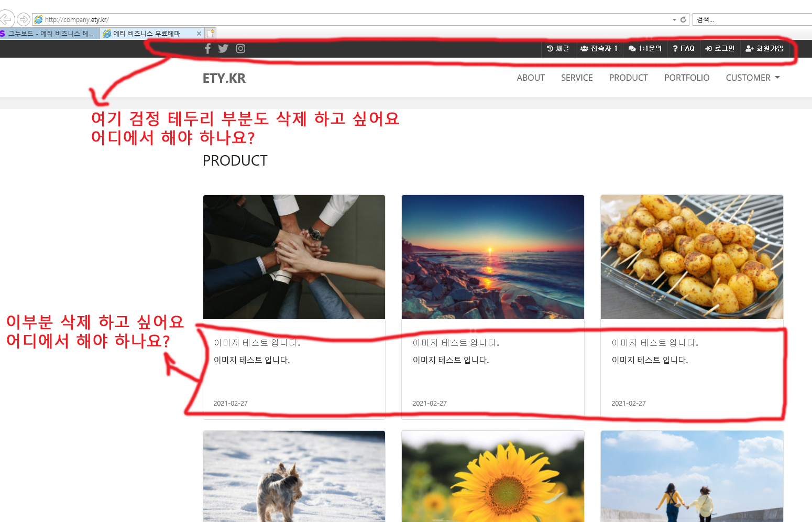Open the Facebook social icon

207,49
